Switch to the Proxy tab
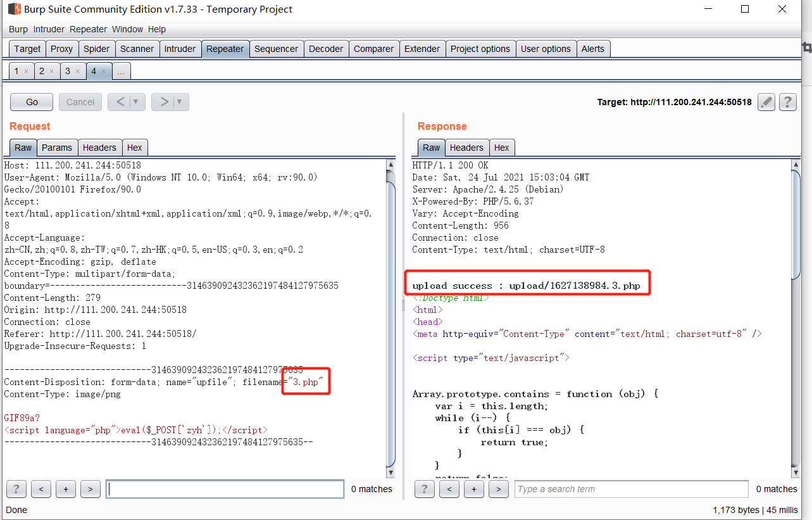 (x=62, y=49)
